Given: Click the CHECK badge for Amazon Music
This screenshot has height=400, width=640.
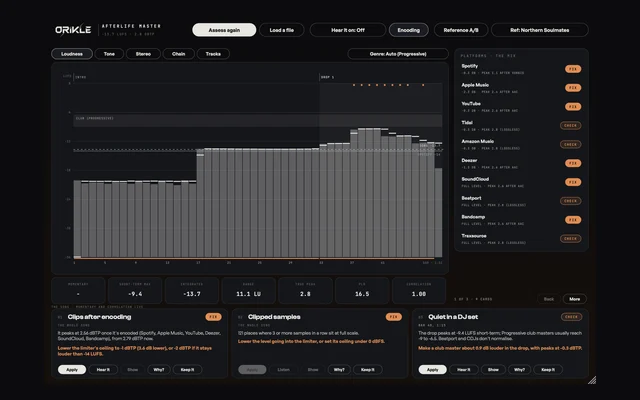Looking at the screenshot, I should tap(571, 144).
